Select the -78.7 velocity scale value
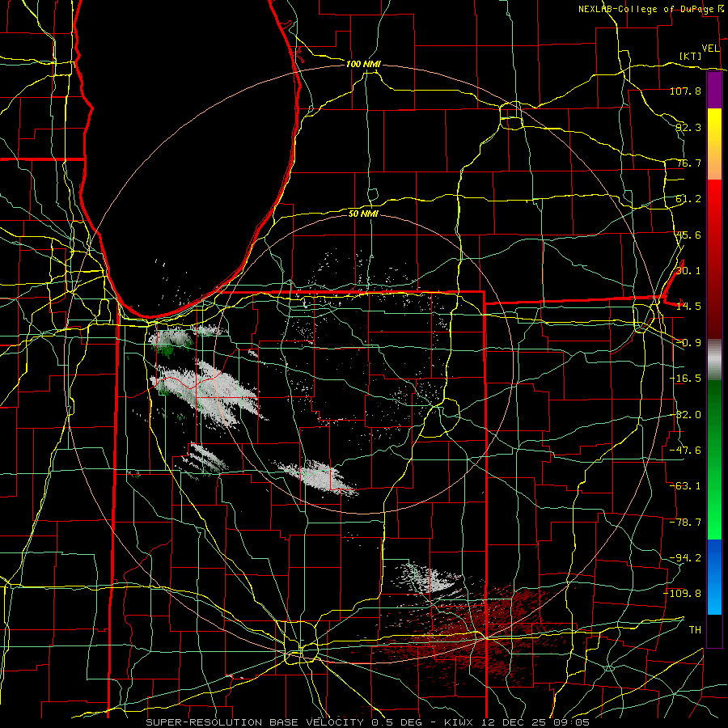This screenshot has width=728, height=728. [x=685, y=523]
